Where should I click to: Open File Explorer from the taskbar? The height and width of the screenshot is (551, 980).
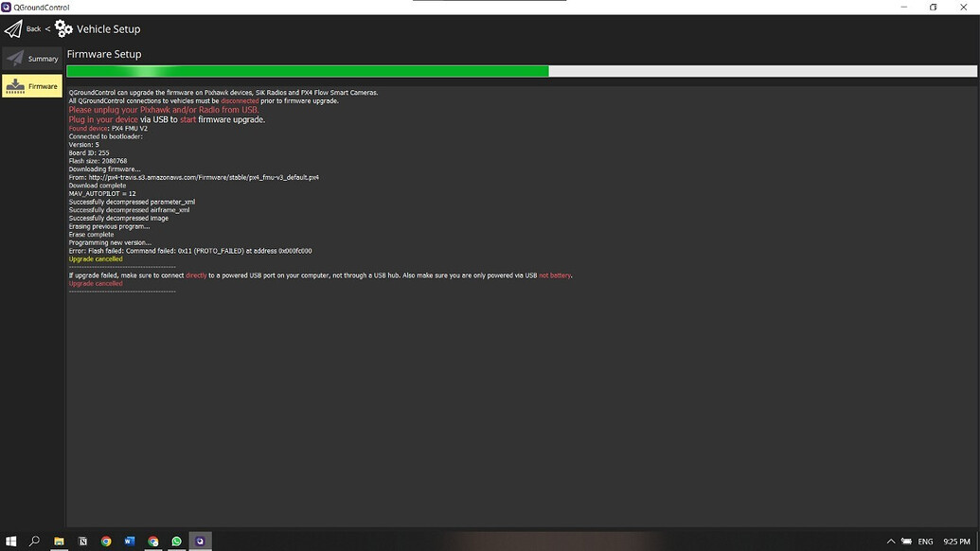coord(59,542)
